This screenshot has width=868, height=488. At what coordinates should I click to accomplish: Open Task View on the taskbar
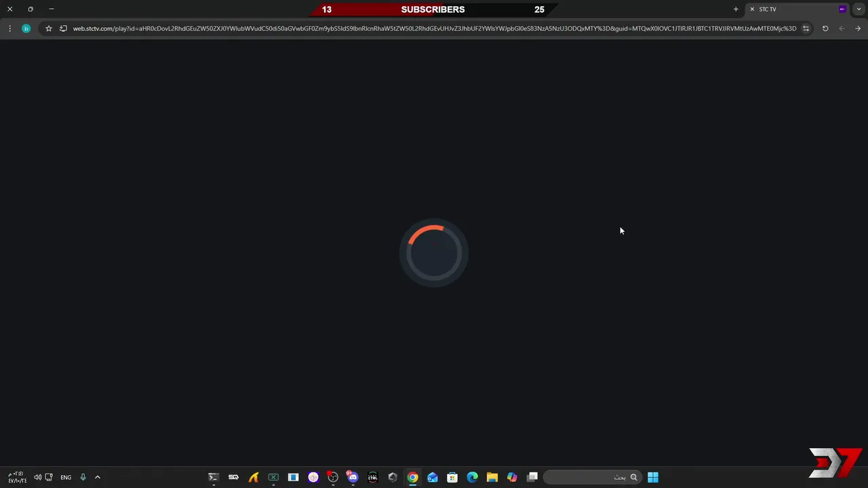pos(532,477)
